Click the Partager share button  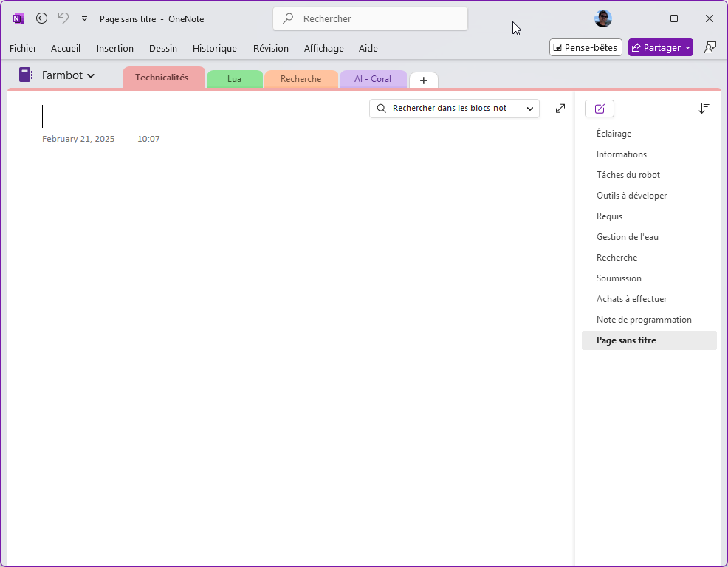pos(660,47)
